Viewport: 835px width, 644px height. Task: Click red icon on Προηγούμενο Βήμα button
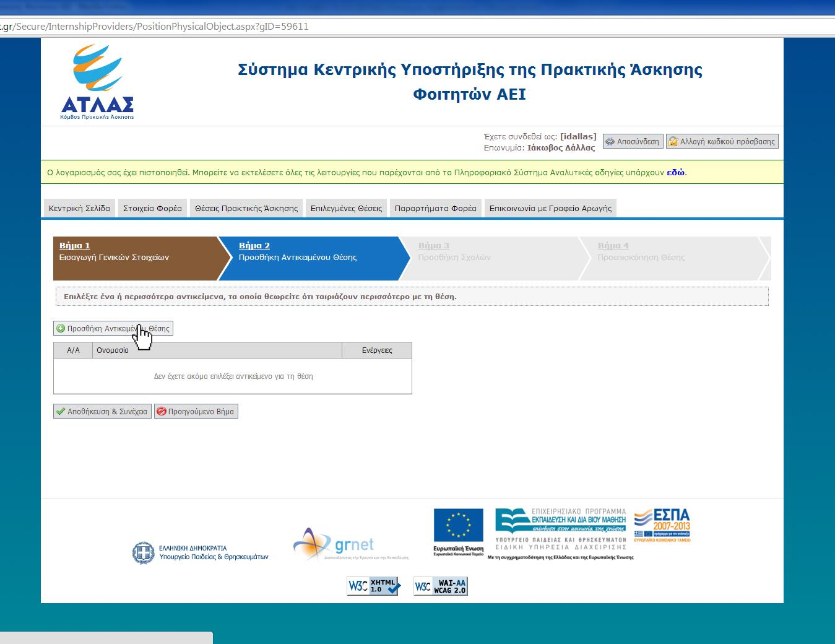pos(162,411)
